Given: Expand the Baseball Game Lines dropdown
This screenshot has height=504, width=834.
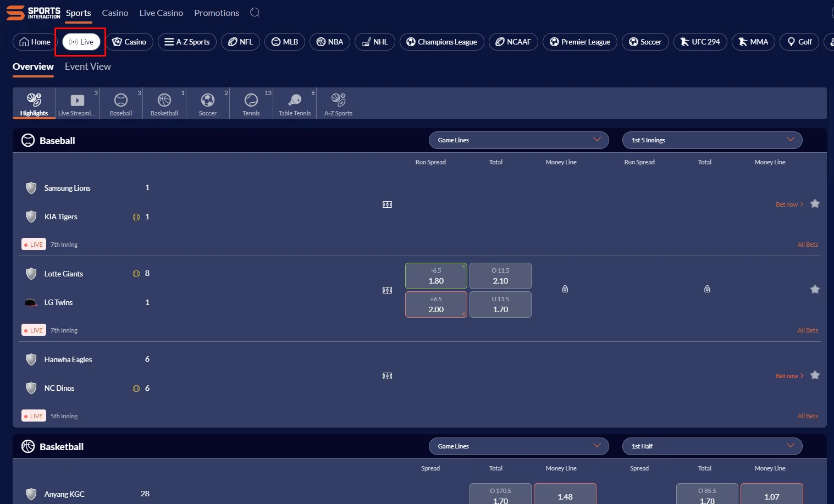Looking at the screenshot, I should (x=518, y=140).
